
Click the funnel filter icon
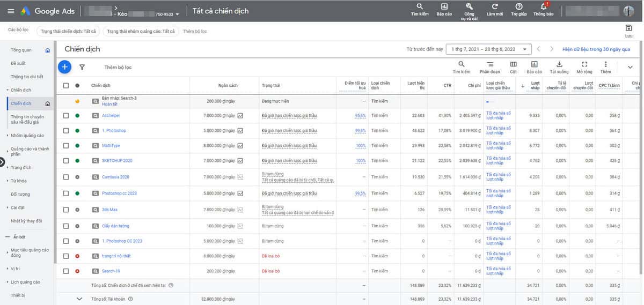[82, 68]
